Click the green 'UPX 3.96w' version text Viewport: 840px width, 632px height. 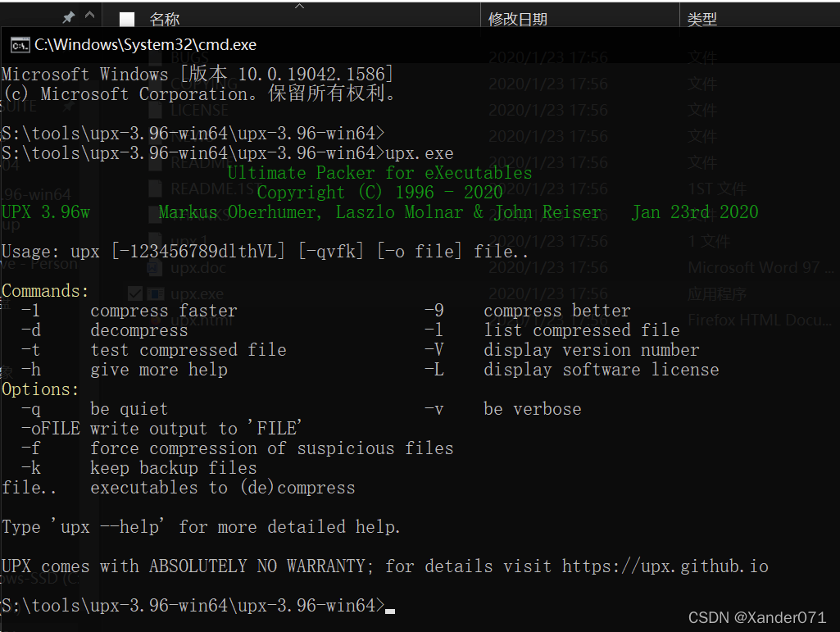pyautogui.click(x=46, y=212)
